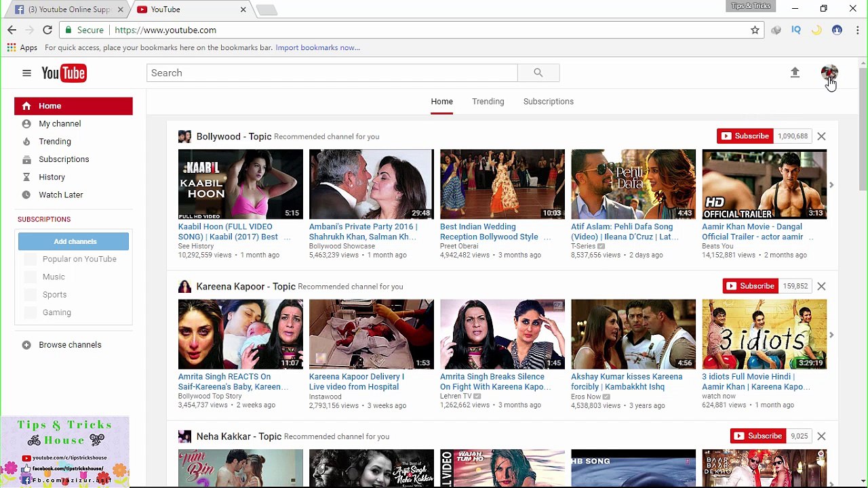The height and width of the screenshot is (488, 868).
Task: Click the upload video arrow icon
Action: [795, 73]
